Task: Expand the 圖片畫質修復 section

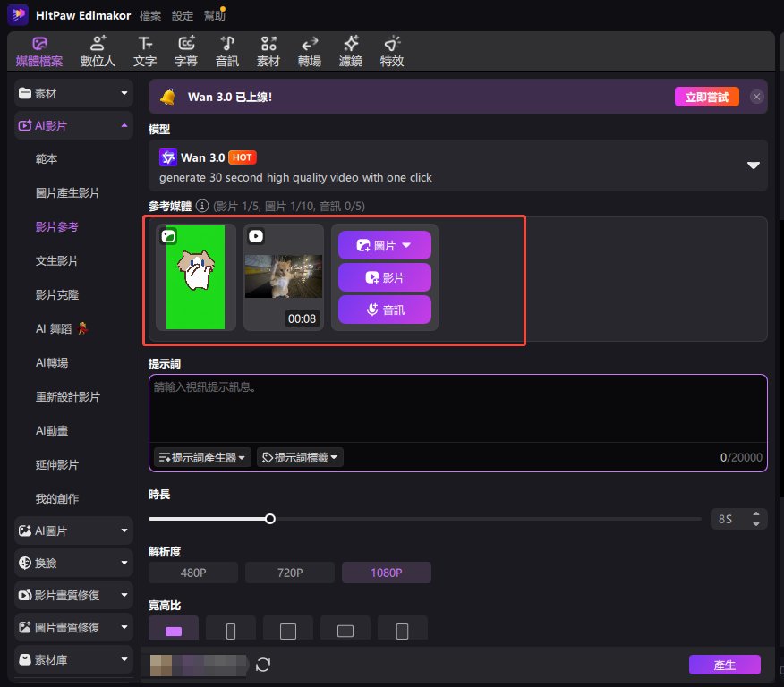Action: (x=73, y=628)
